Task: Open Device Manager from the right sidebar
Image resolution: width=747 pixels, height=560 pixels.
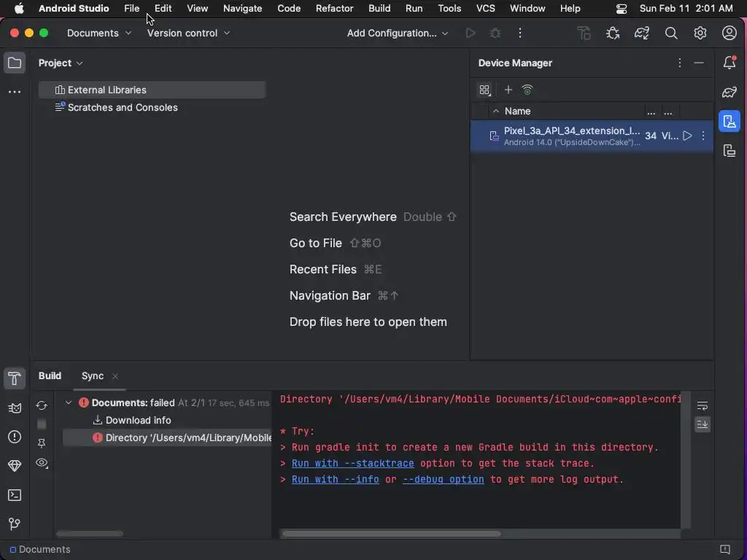Action: pos(729,122)
